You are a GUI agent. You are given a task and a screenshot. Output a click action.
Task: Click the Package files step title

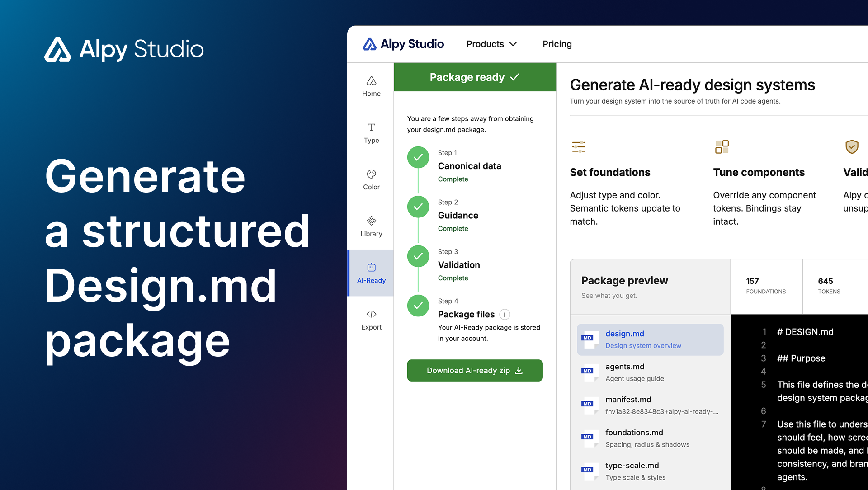pos(466,315)
